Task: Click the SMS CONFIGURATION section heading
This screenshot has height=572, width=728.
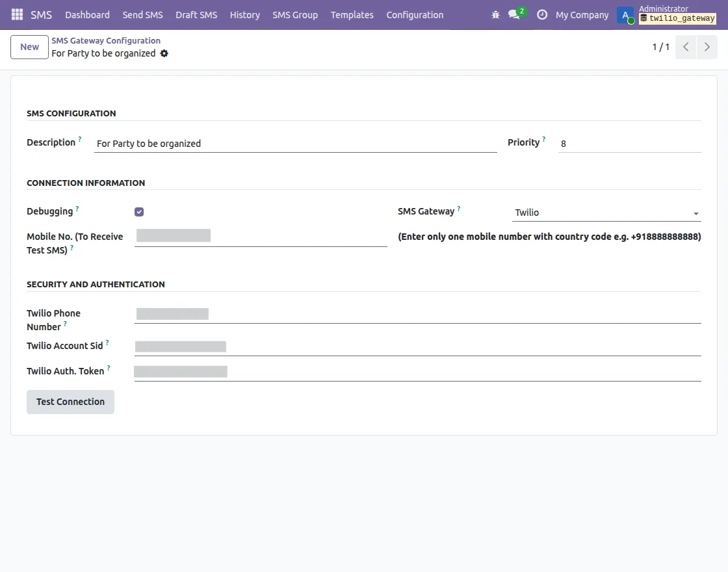Action: point(71,113)
